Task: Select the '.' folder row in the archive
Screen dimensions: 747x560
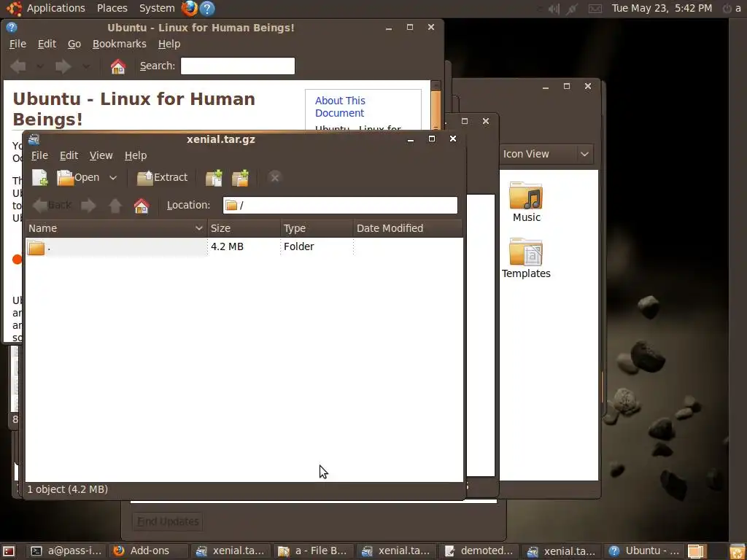Action: (244, 246)
